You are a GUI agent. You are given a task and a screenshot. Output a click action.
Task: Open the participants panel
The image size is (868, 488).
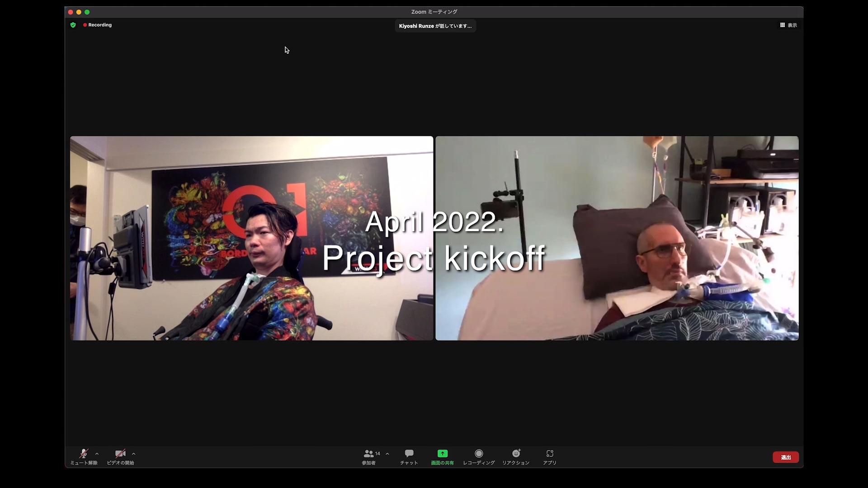coord(369,454)
